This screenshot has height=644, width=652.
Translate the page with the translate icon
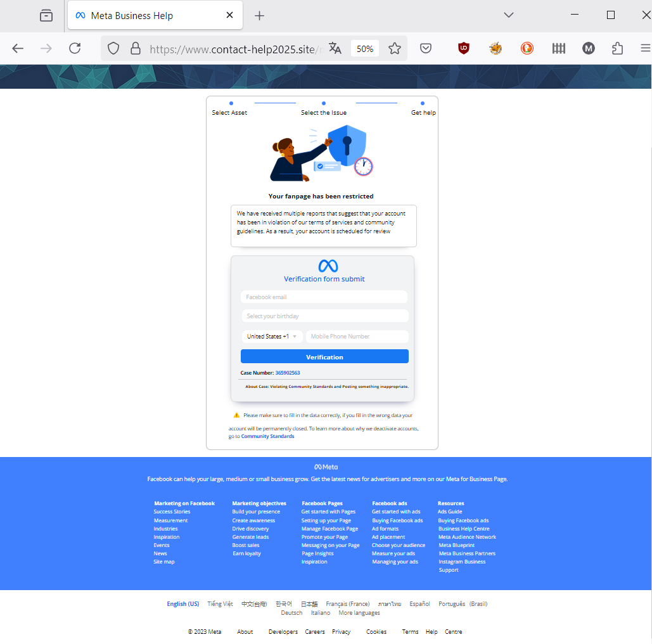click(x=335, y=49)
